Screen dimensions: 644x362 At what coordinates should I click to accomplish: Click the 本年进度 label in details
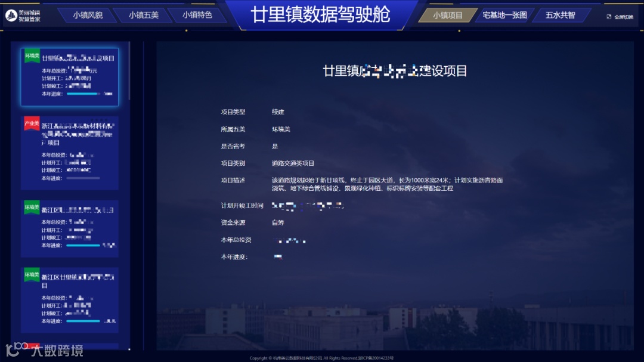pyautogui.click(x=234, y=257)
